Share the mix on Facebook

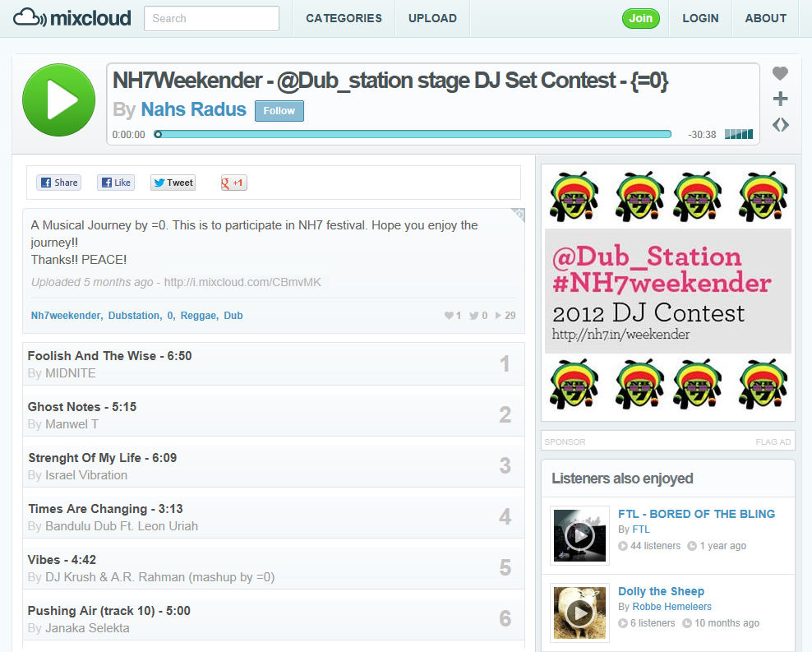[x=58, y=183]
